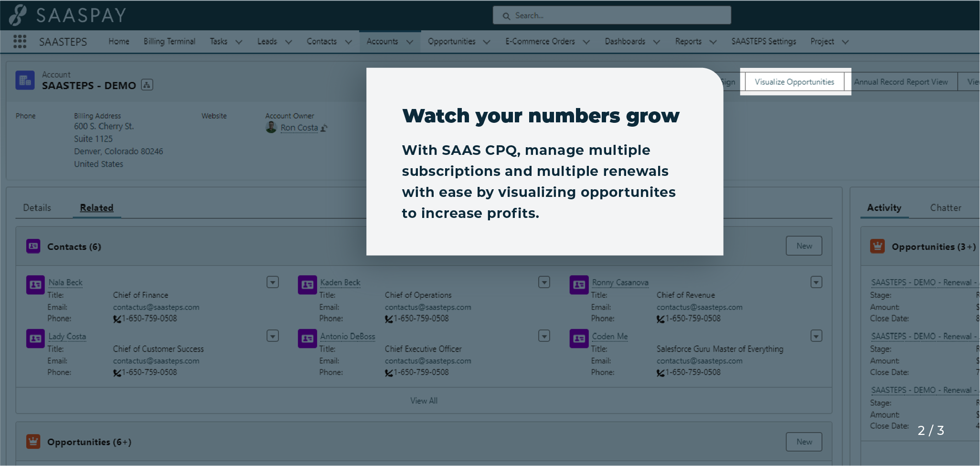Open the Dashboards tab dropdown chevron
The width and height of the screenshot is (980, 466).
[x=657, y=42]
